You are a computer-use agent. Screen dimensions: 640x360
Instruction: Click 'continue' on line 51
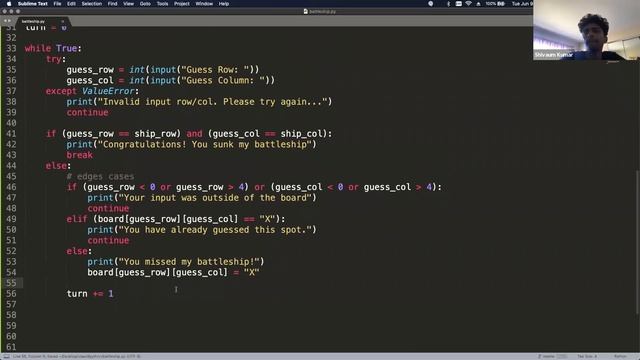tap(108, 240)
